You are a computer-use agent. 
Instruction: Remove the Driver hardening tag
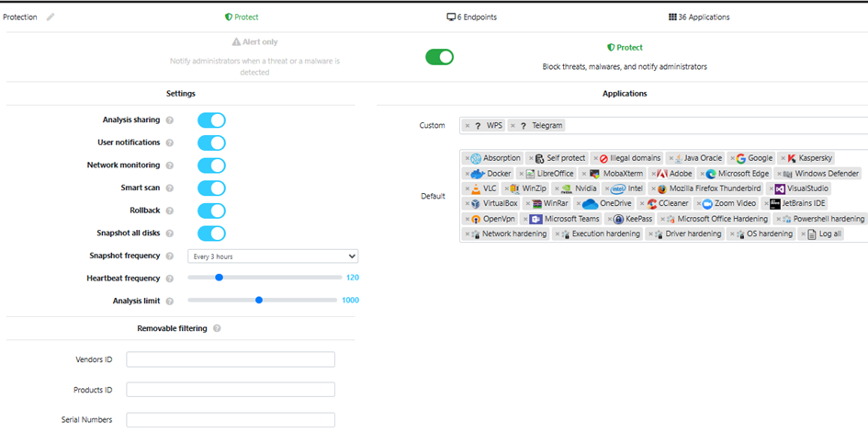coord(651,234)
